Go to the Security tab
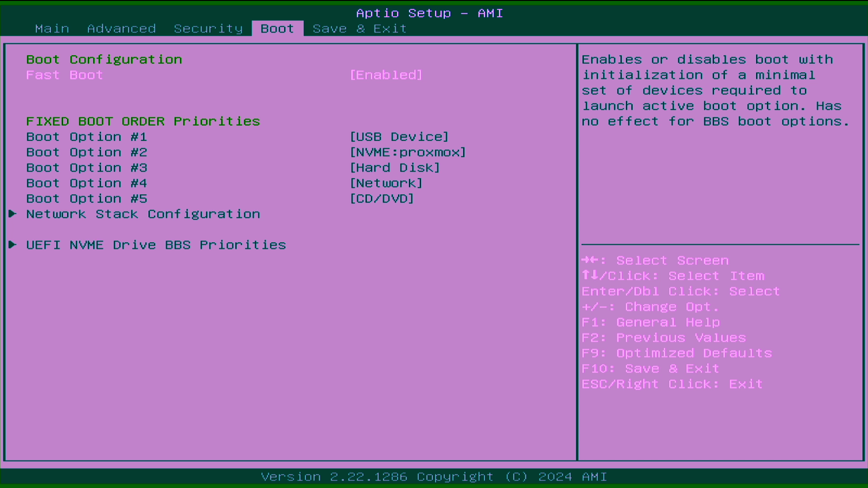This screenshot has height=488, width=868. 208,28
